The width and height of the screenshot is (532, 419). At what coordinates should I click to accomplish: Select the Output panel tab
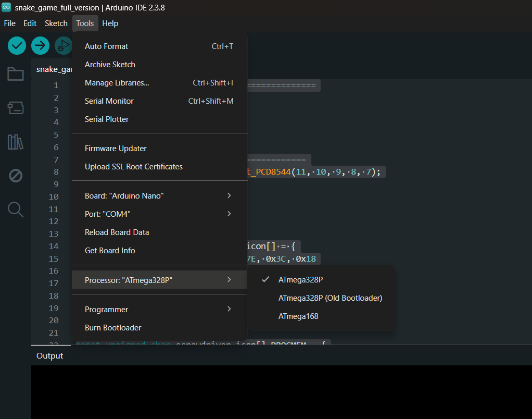pyautogui.click(x=49, y=356)
